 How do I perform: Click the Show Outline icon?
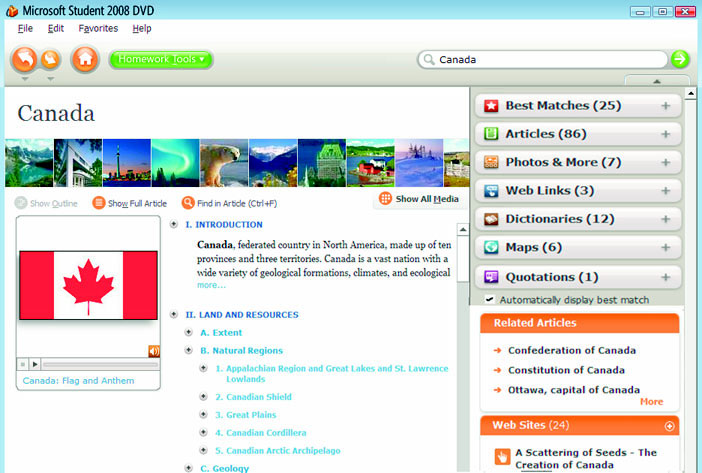pos(21,203)
